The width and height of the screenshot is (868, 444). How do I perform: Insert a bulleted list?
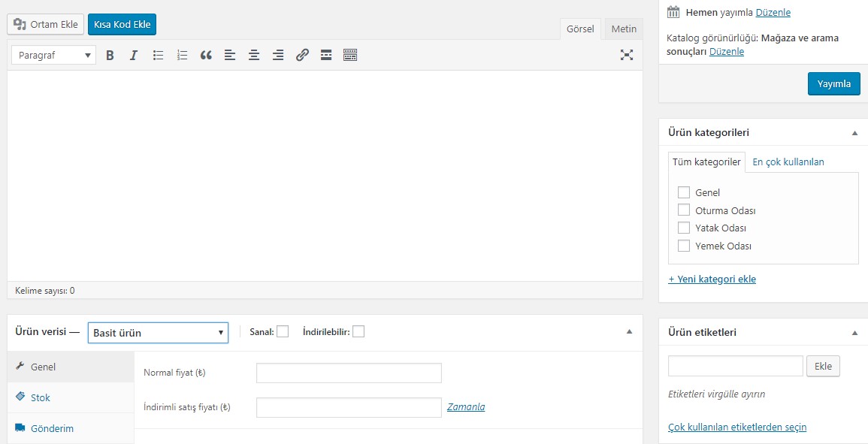159,55
